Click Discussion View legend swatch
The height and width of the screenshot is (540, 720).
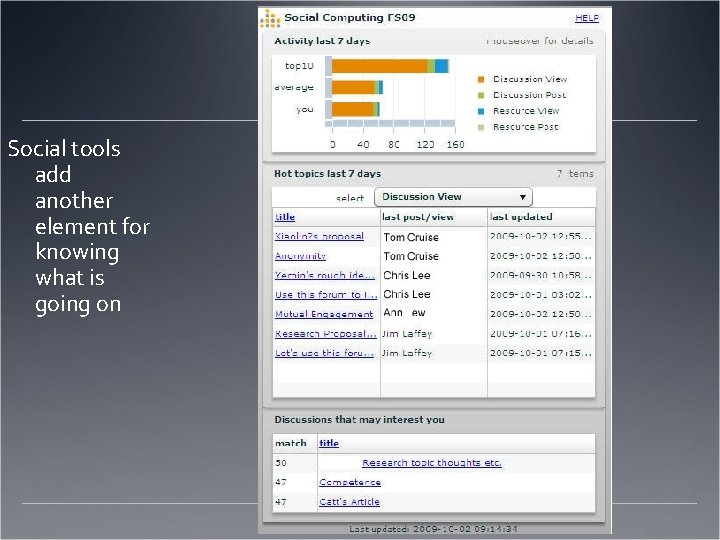coord(481,79)
